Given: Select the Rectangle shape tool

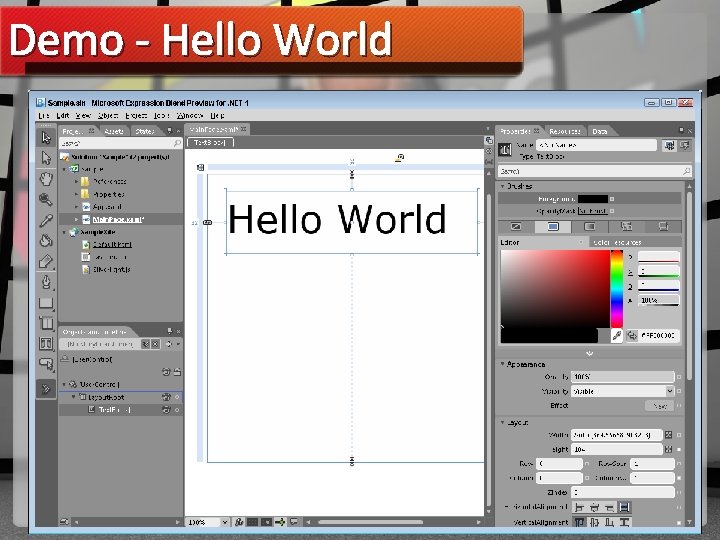Looking at the screenshot, I should [x=46, y=303].
